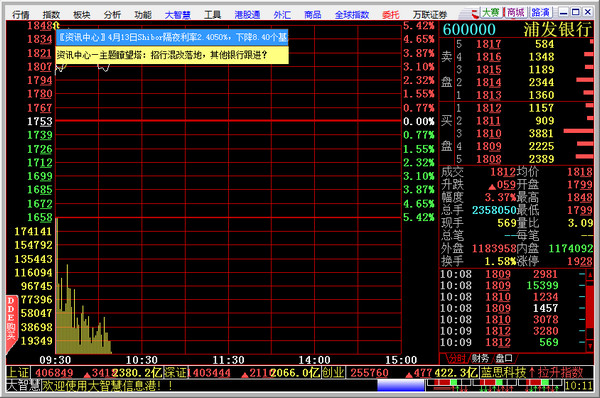The image size is (600, 398).
Task: Click sell level 5 price 1817
Action: coord(489,44)
